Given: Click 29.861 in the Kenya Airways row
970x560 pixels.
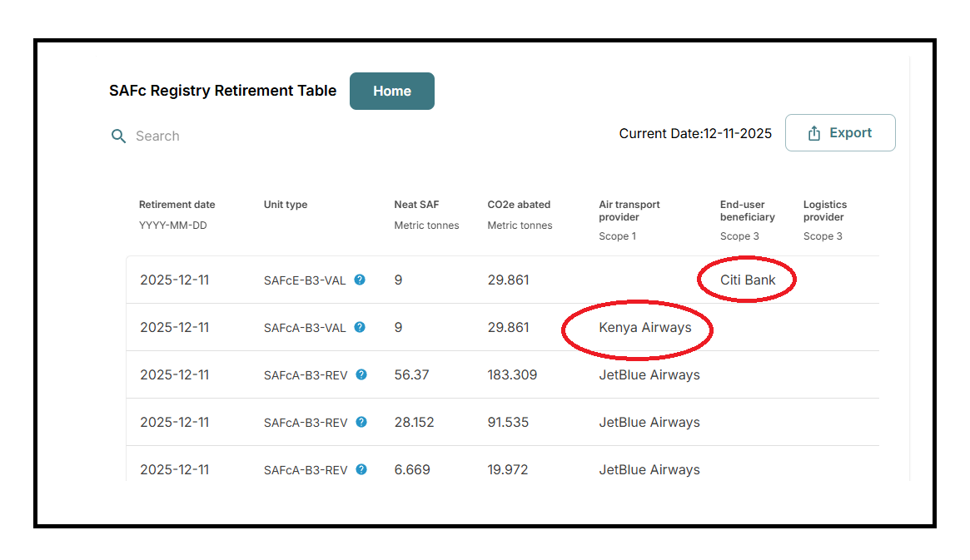Looking at the screenshot, I should (x=508, y=328).
